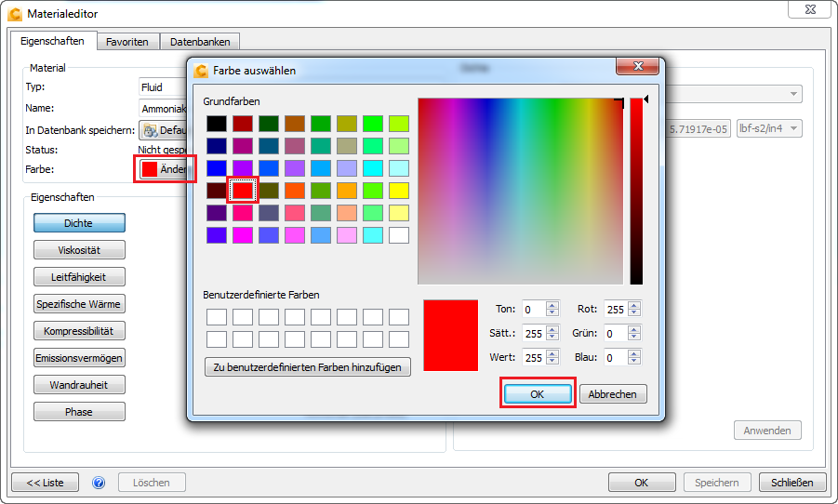Image resolution: width=838 pixels, height=504 pixels.
Task: Pick the dark red top-row swatch
Action: (243, 124)
